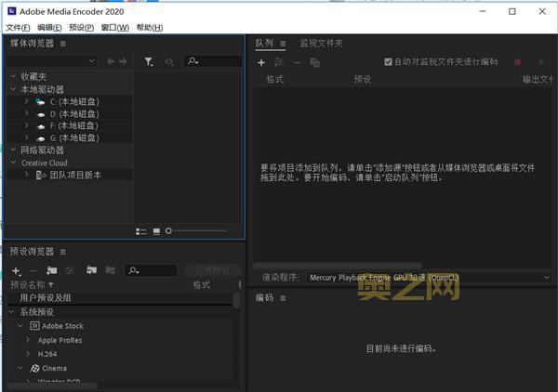Image resolution: width=558 pixels, height=392 pixels.
Task: Click the preset browser search field
Action: tap(152, 270)
